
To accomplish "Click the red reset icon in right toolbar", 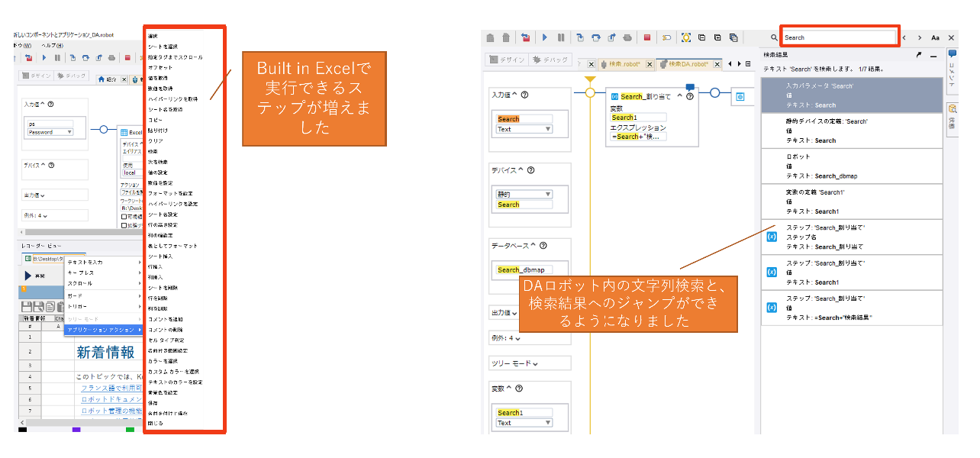I will click(525, 37).
